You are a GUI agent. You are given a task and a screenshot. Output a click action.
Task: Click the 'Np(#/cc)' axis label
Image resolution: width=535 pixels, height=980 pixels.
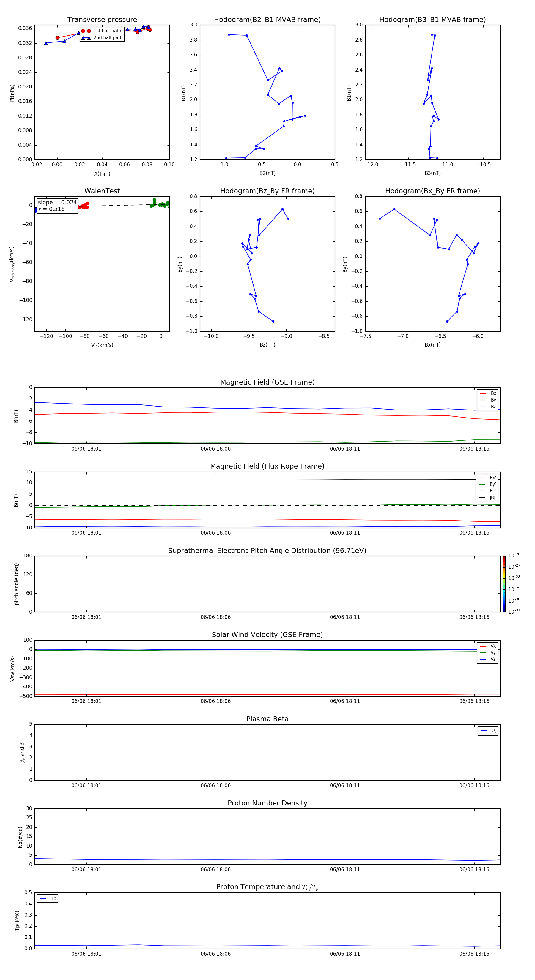point(20,837)
